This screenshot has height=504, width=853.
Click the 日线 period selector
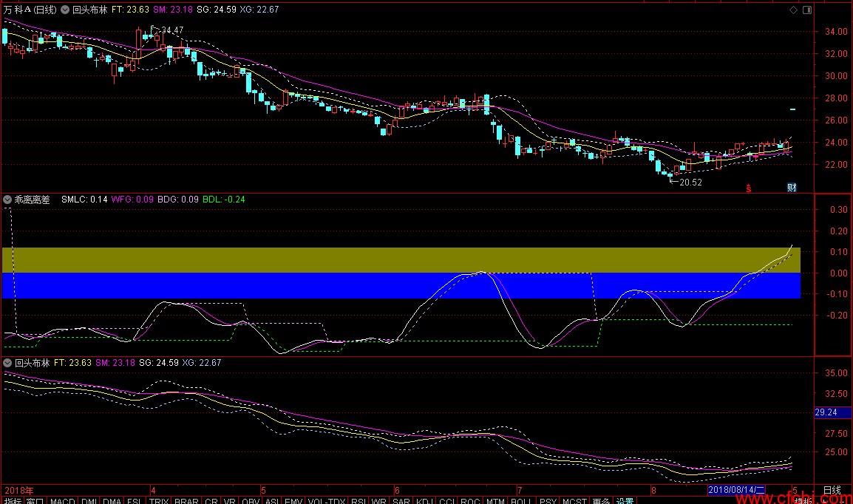coord(832,490)
